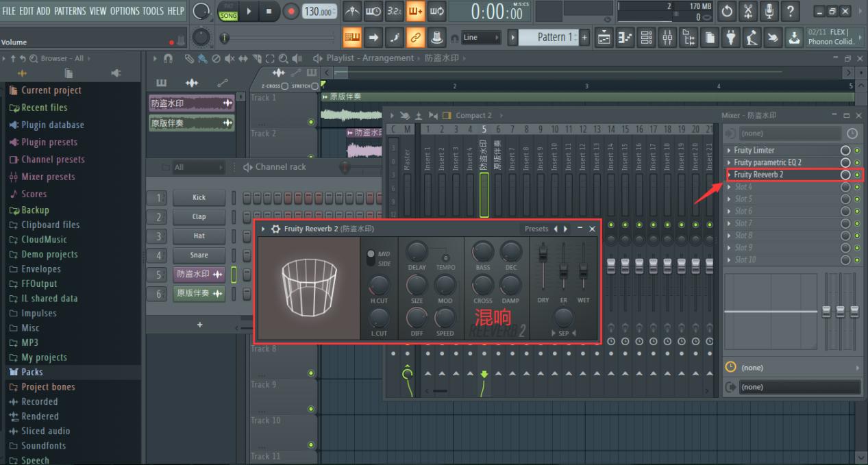Open the Mixer icon in the toolbar
Image resolution: width=868 pixels, height=465 pixels.
point(668,38)
